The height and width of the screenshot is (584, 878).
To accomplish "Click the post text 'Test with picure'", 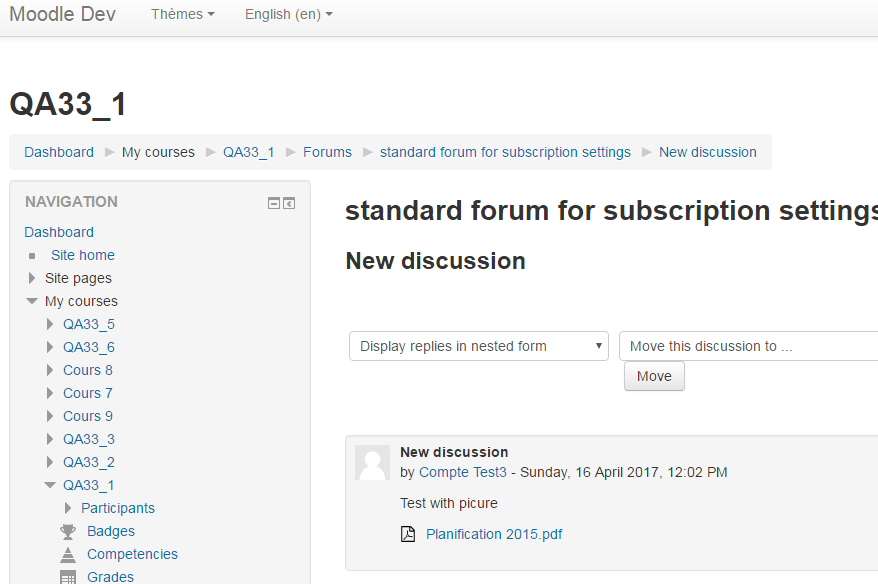I will (x=449, y=503).
